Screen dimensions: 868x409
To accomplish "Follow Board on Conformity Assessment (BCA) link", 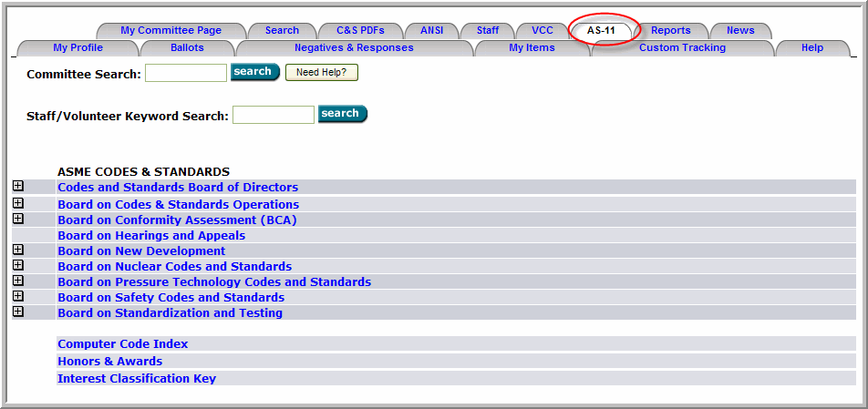I will click(178, 220).
